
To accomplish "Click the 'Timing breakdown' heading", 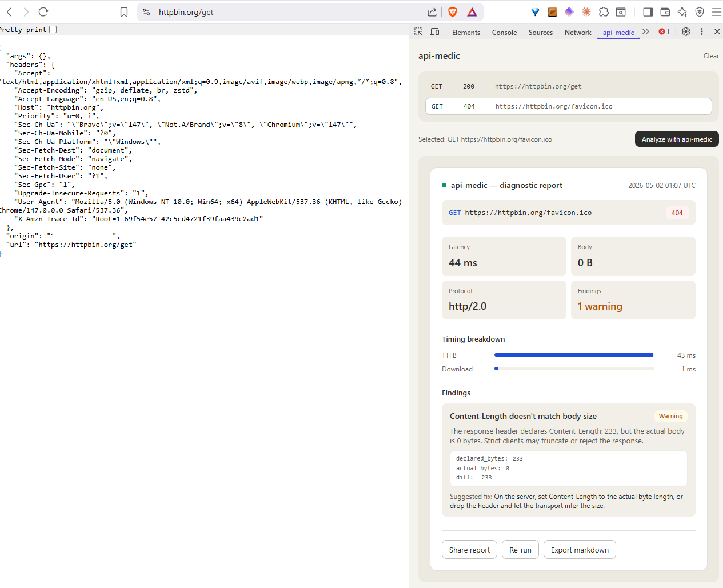I will pos(473,339).
